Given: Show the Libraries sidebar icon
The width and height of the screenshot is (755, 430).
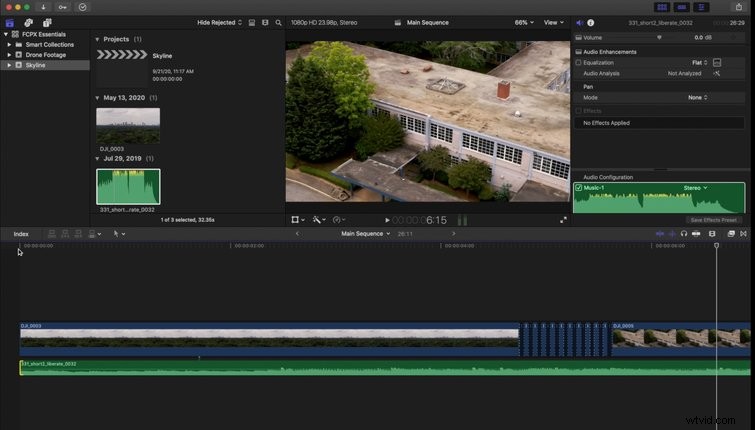Looking at the screenshot, I should pyautogui.click(x=10, y=23).
